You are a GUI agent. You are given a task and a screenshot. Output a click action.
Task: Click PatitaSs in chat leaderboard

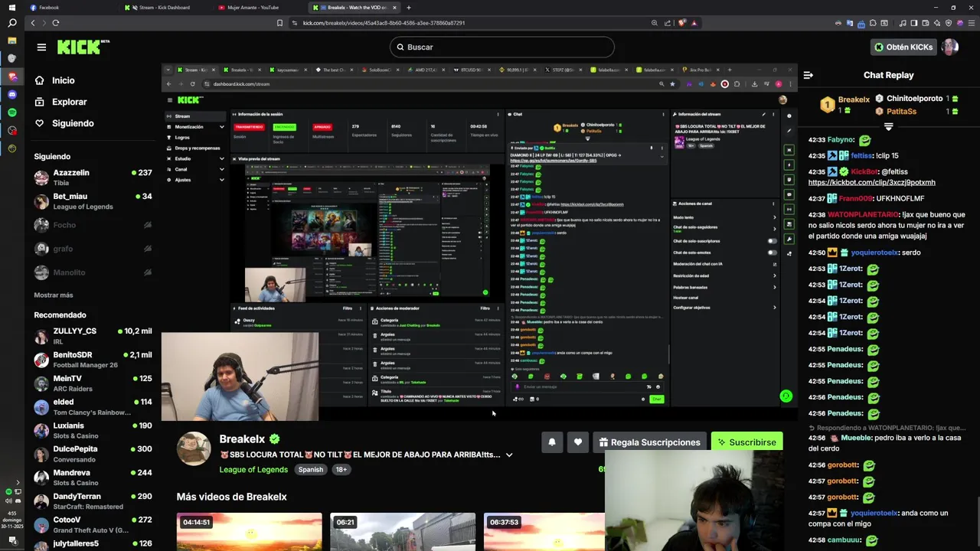pos(901,111)
